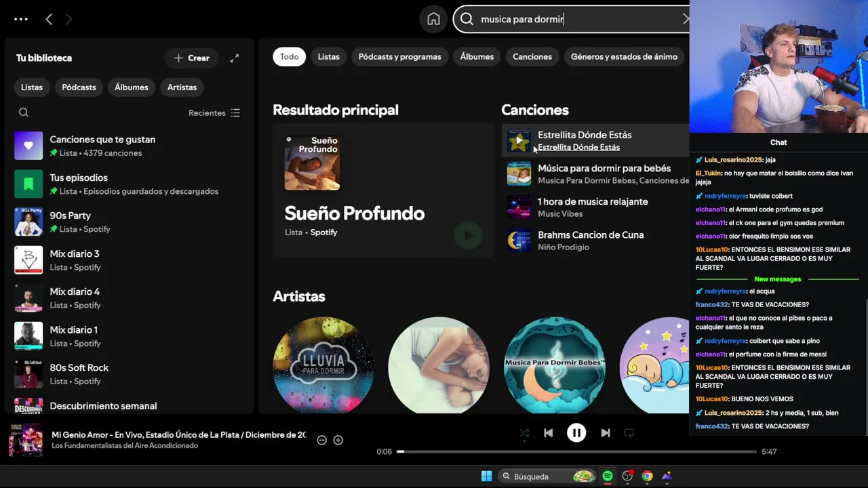This screenshot has height=488, width=868.
Task: Select the Listas results filter
Action: (328, 57)
